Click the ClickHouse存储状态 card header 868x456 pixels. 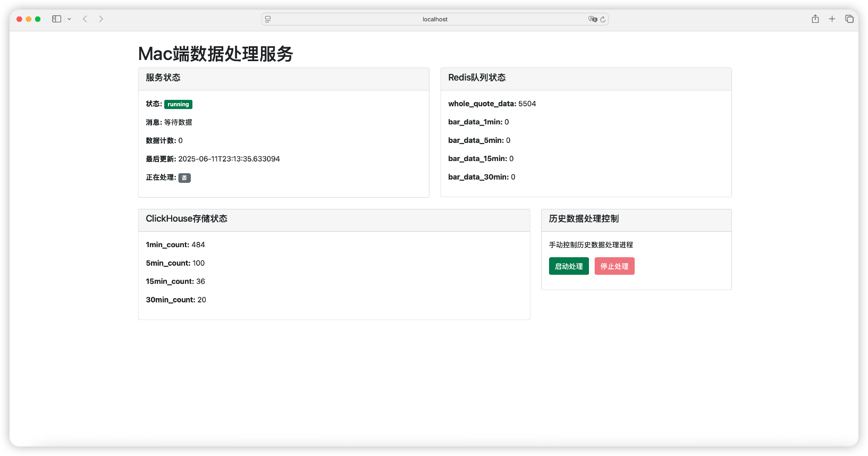334,220
